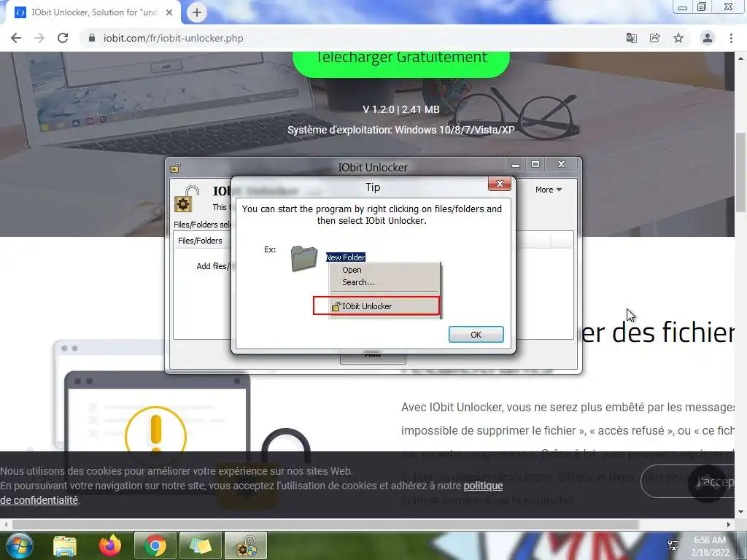The image size is (747, 560).
Task: Click the IObit Unlocker padlock logo icon
Action: [x=186, y=199]
